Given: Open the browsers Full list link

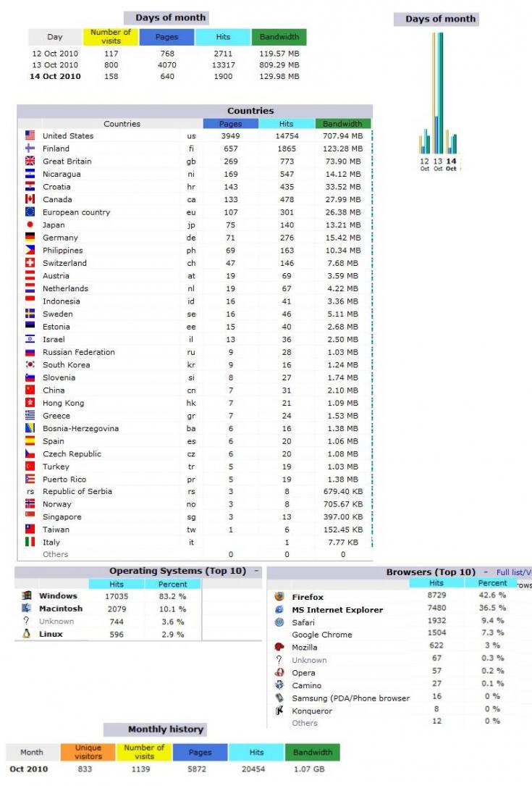Looking at the screenshot, I should tap(513, 572).
